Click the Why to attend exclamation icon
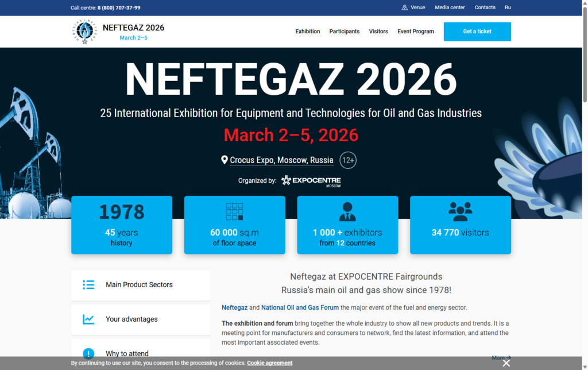588x370 pixels. (x=88, y=353)
